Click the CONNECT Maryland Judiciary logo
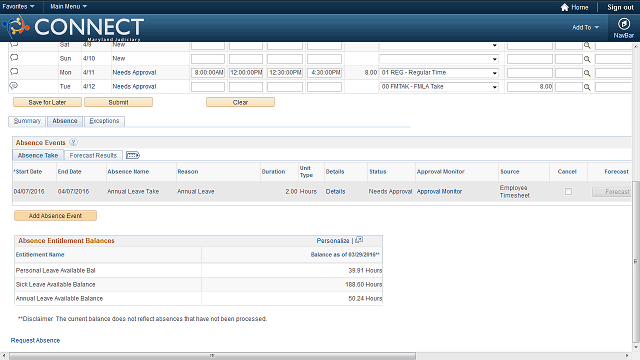 [73, 28]
